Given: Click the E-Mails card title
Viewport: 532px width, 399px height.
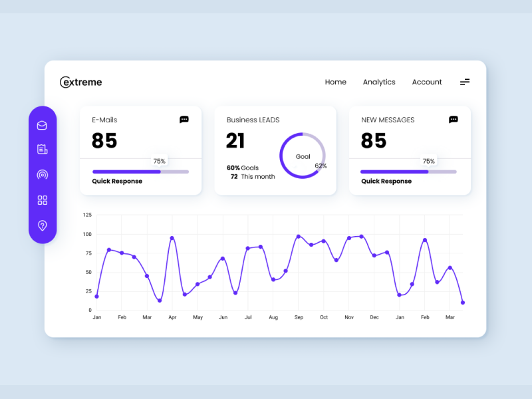Looking at the screenshot, I should (104, 120).
